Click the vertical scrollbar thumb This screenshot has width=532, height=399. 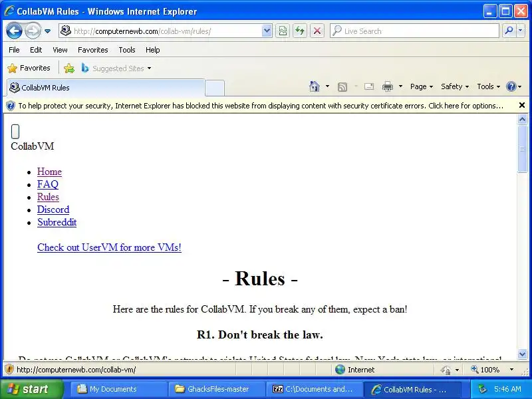coord(522,149)
